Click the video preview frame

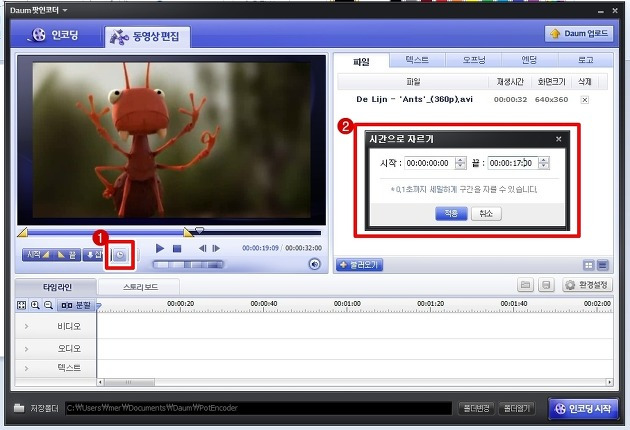(172, 140)
